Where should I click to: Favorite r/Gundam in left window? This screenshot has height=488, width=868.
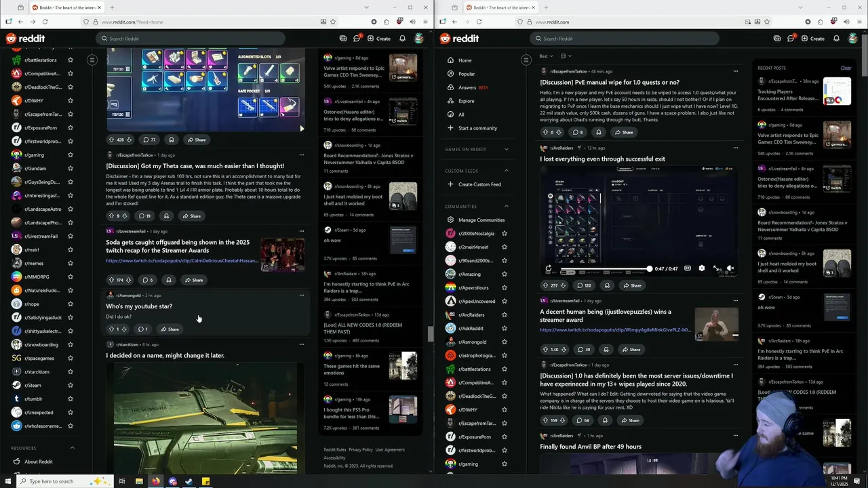(x=71, y=169)
